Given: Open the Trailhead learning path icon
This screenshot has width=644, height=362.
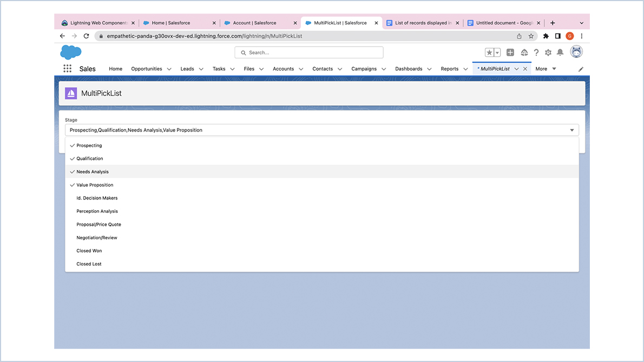Looking at the screenshot, I should (x=523, y=52).
